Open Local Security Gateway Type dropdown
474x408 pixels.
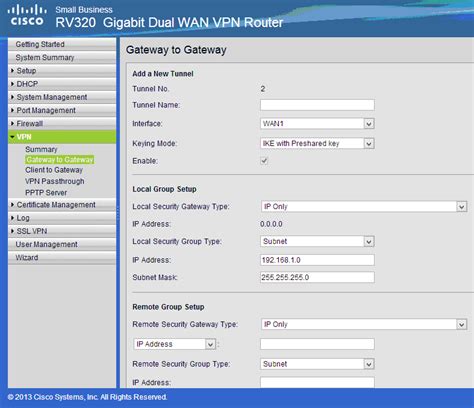pos(364,207)
